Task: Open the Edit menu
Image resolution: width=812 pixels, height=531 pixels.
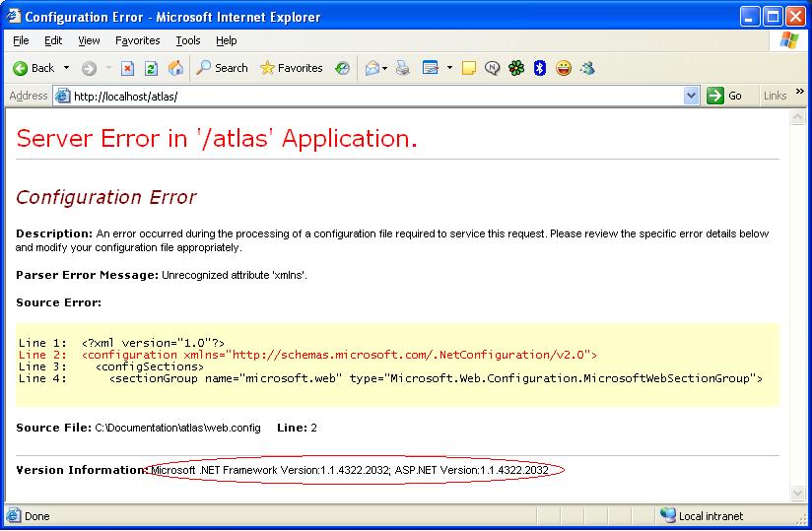Action: pyautogui.click(x=53, y=40)
